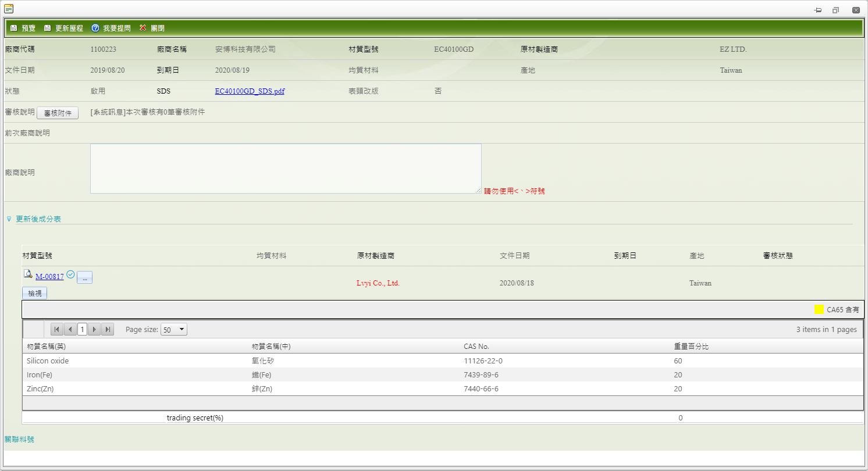Click the 預覽 preview toolbar button
The image size is (868, 471).
click(x=23, y=28)
